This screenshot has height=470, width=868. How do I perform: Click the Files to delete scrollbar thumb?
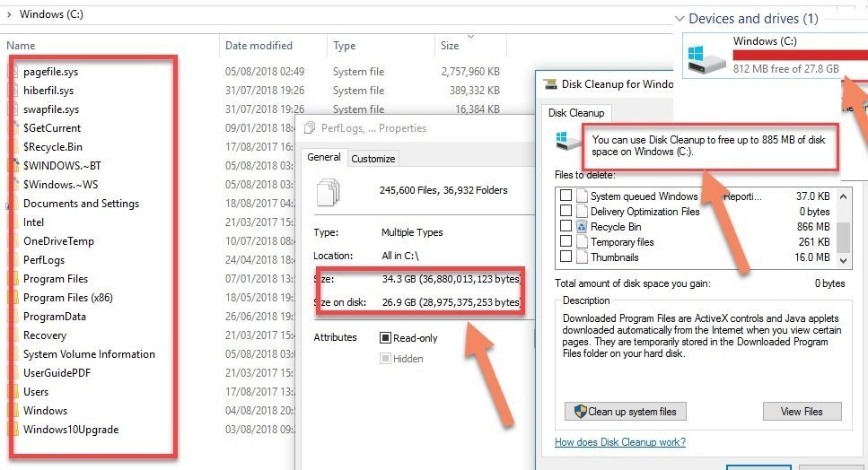pos(843,237)
